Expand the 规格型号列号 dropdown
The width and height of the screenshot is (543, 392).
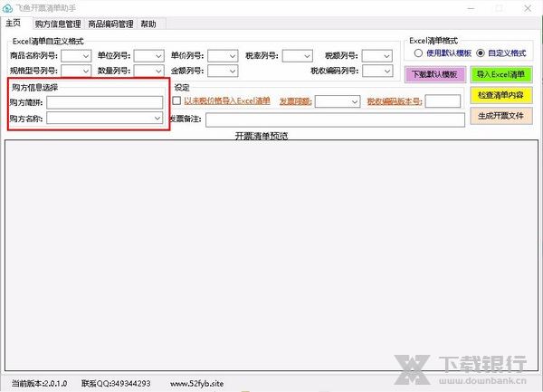pos(76,71)
